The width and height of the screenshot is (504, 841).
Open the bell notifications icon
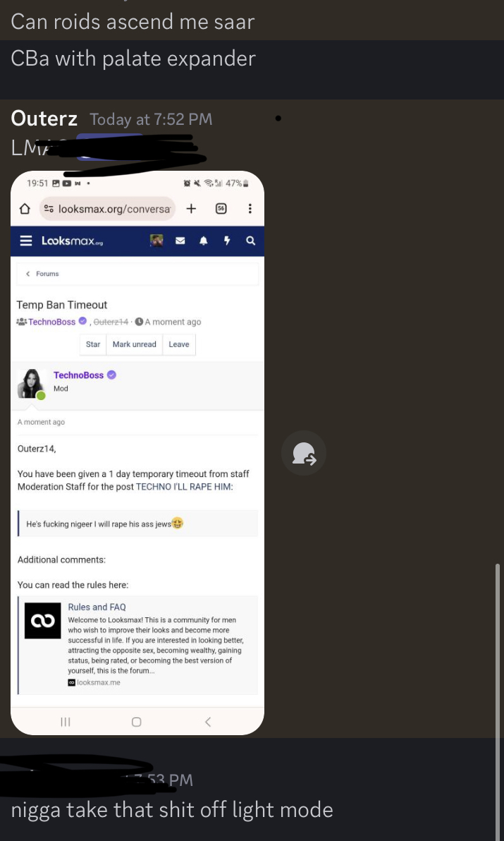tap(204, 241)
